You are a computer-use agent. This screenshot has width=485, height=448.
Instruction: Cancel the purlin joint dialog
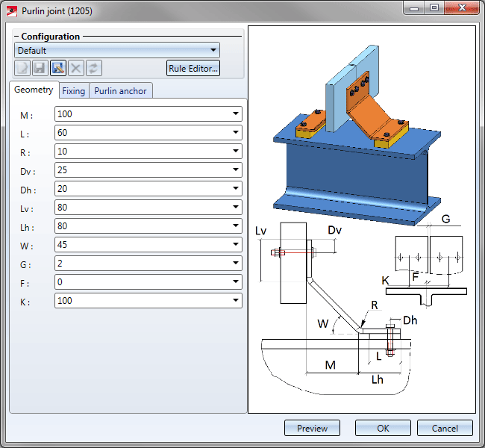(x=445, y=428)
